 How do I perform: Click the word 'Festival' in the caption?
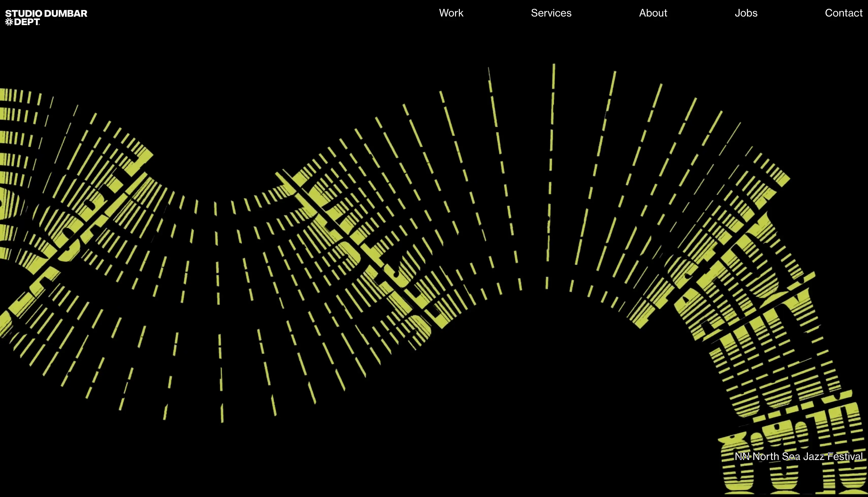(x=845, y=456)
